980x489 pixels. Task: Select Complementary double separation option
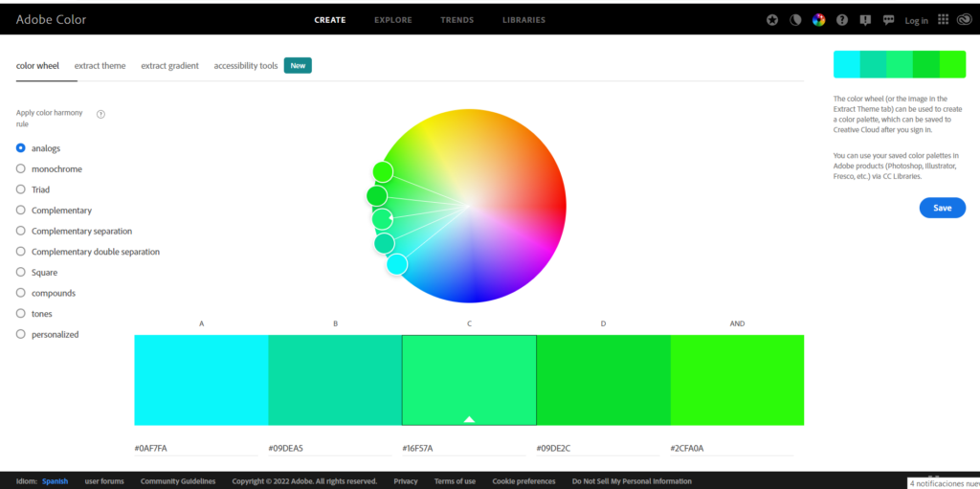(21, 252)
